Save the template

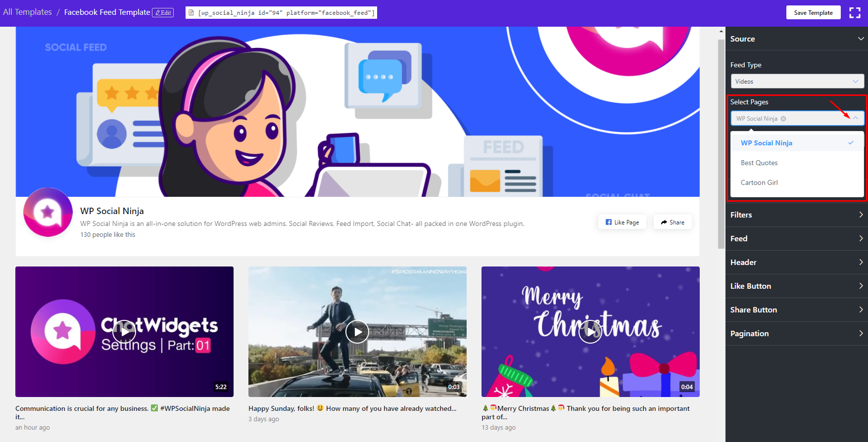(x=813, y=12)
